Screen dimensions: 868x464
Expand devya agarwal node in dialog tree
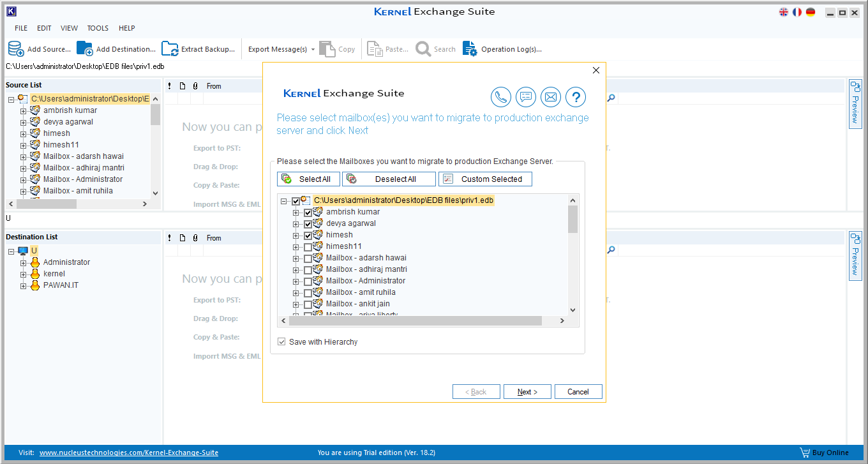click(296, 224)
